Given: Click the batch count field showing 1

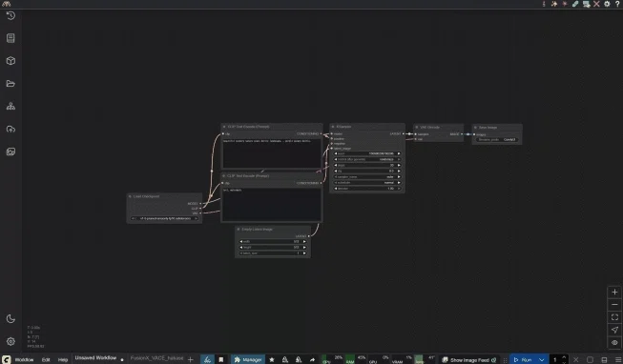Looking at the screenshot, I should pos(555,359).
